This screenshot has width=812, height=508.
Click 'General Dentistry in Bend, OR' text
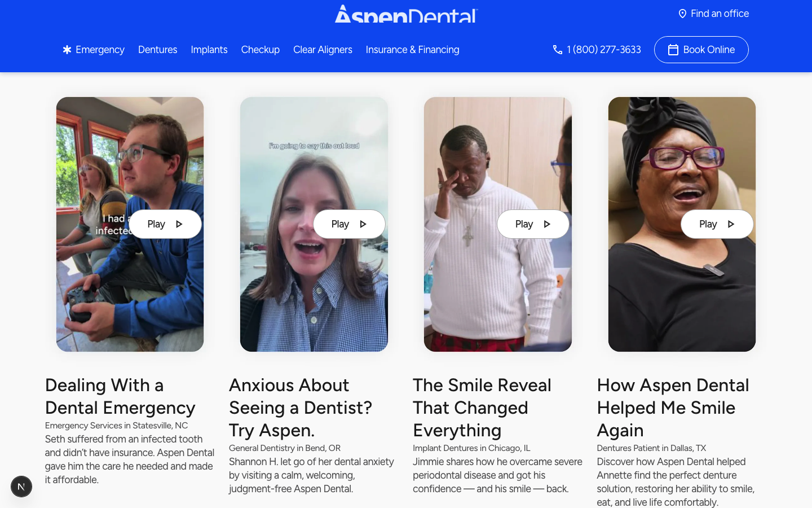285,448
